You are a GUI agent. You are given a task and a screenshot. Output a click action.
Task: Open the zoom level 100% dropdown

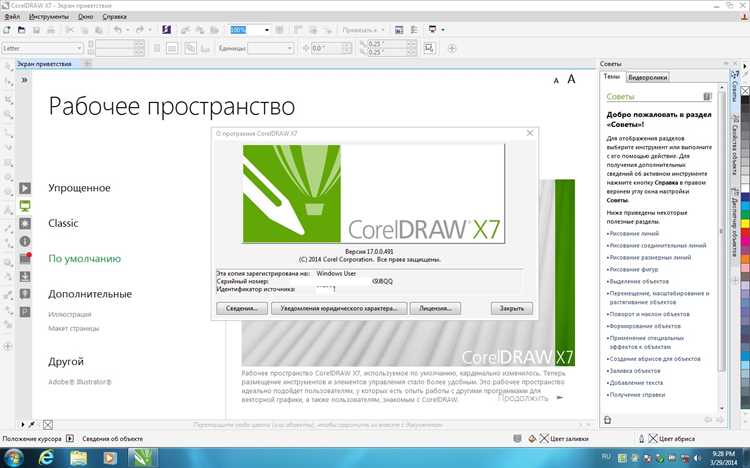(266, 30)
